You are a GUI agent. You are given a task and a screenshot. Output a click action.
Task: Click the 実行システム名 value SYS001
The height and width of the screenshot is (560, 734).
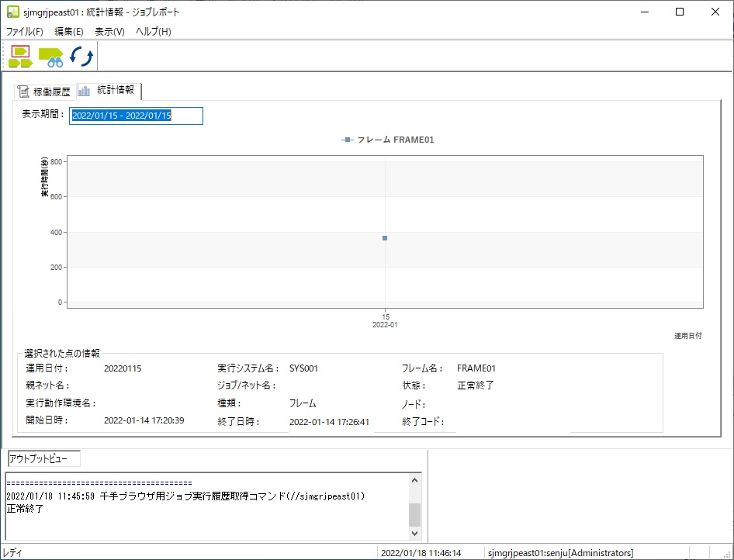tap(304, 368)
